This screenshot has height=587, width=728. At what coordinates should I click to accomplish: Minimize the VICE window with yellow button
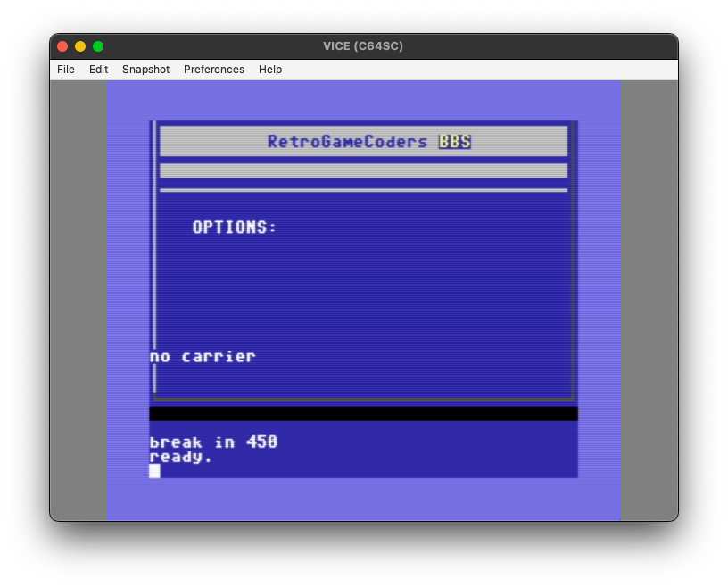click(80, 46)
